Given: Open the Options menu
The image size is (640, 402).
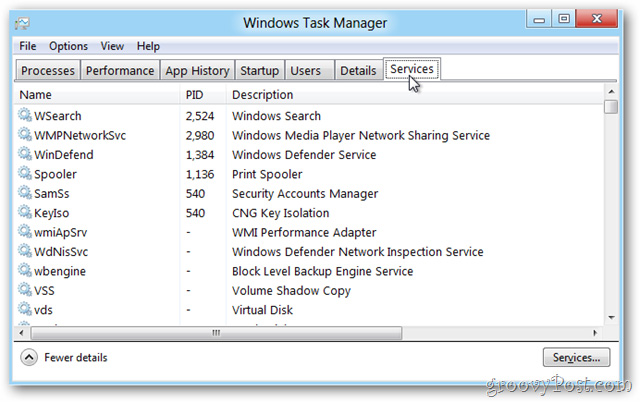Looking at the screenshot, I should point(68,46).
